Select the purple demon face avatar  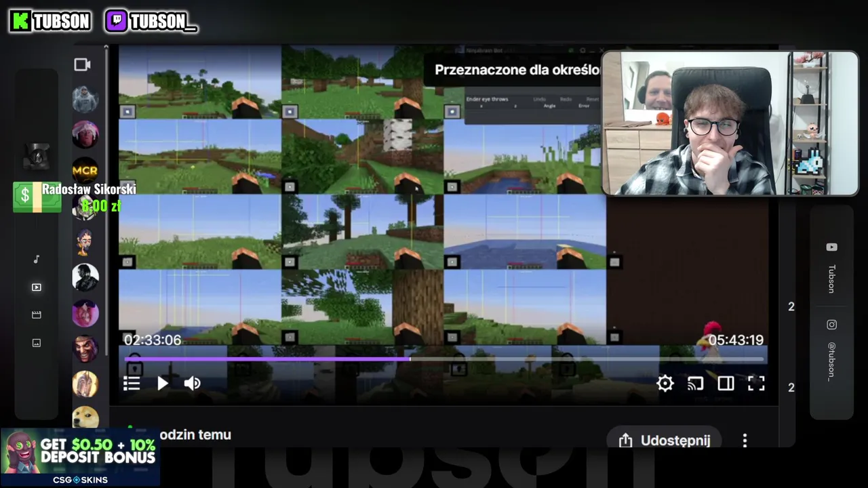pyautogui.click(x=85, y=313)
